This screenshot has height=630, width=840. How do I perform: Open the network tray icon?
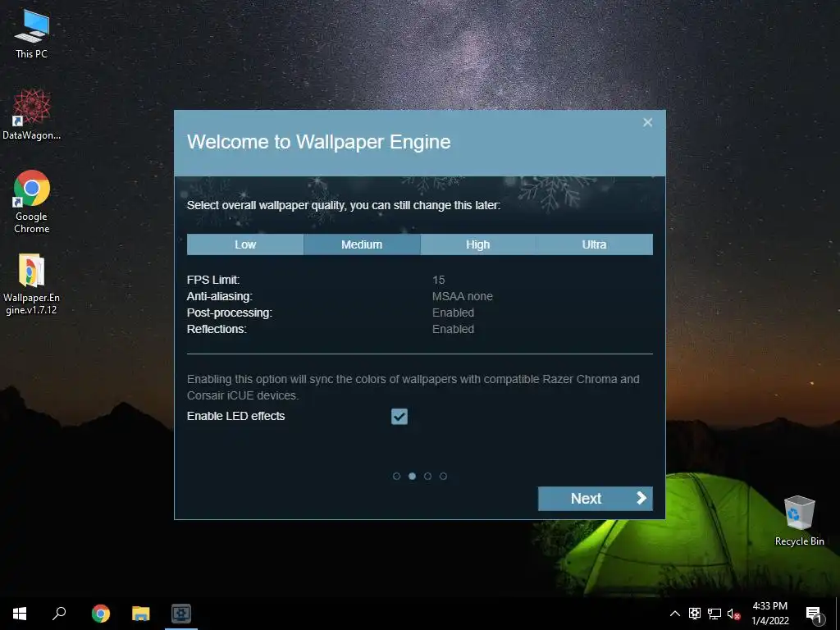[x=714, y=614]
